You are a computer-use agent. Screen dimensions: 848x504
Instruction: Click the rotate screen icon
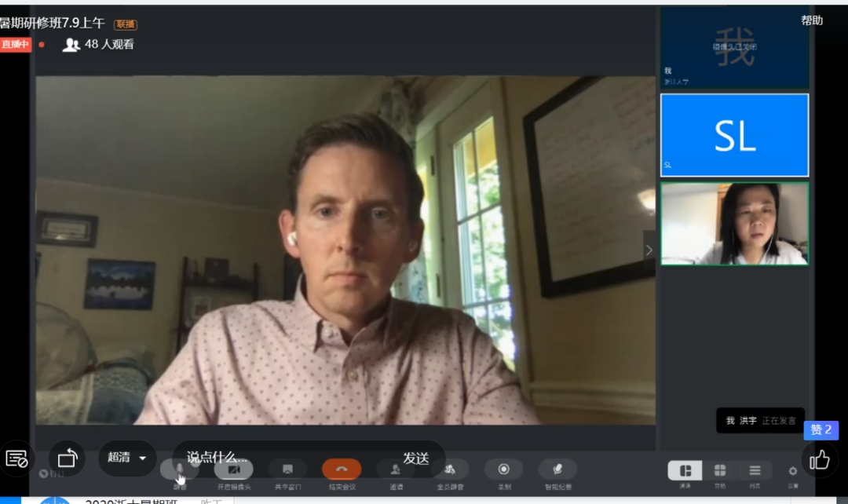pos(68,458)
